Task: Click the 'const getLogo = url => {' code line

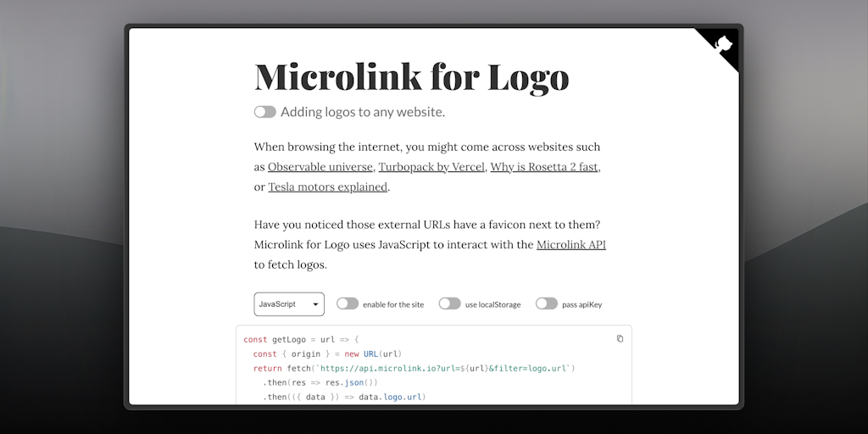Action: pyautogui.click(x=301, y=339)
